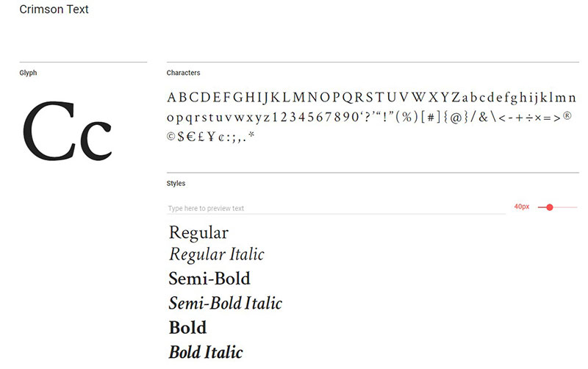This screenshot has height=369, width=588.
Task: Click the @ symbol in the character set
Action: click(x=455, y=118)
